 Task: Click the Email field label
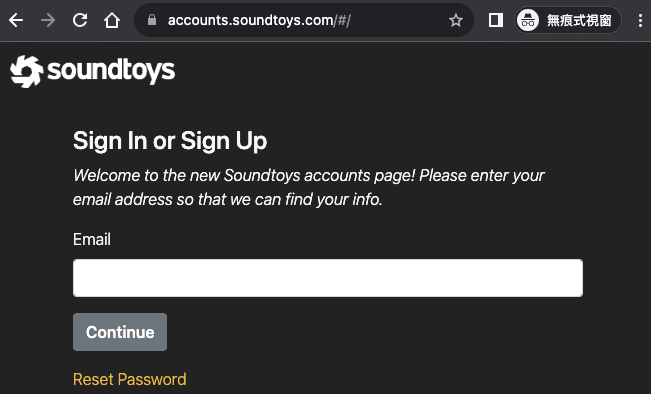(92, 240)
